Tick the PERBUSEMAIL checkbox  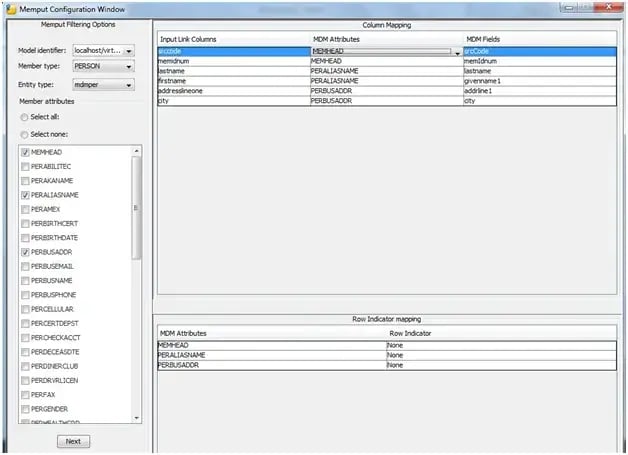point(25,266)
